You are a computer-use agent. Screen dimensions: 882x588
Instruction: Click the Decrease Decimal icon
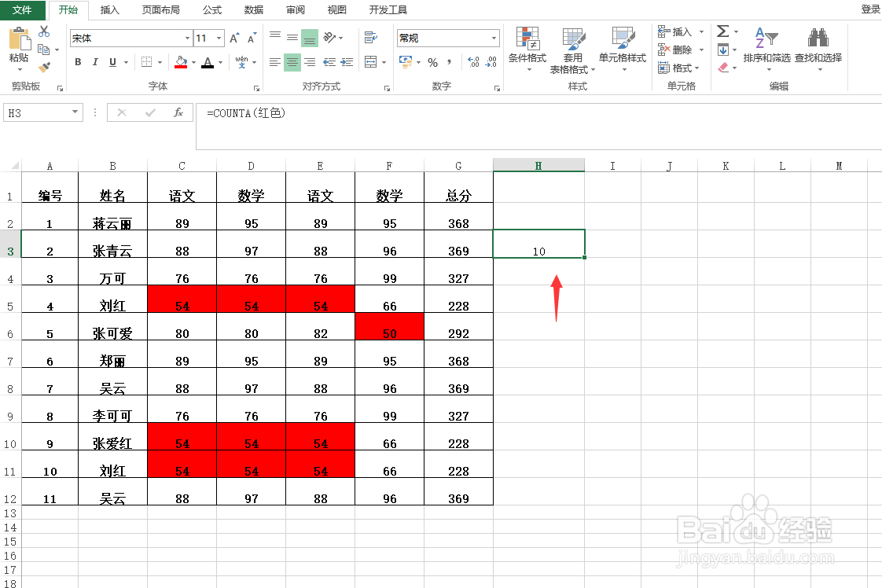click(491, 62)
